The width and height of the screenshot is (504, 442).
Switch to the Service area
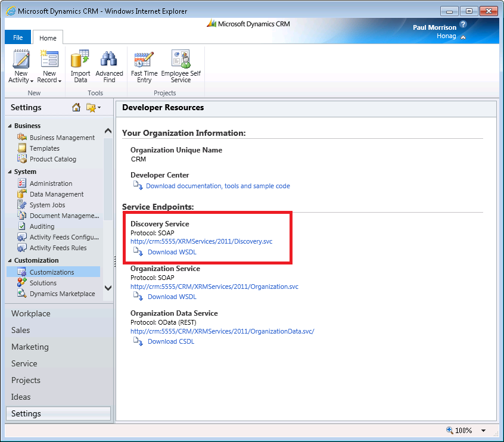point(24,363)
